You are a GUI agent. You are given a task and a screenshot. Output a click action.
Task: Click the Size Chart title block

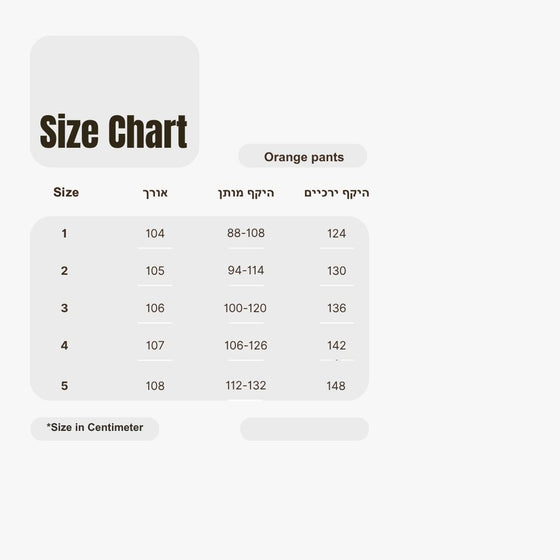coord(114,101)
